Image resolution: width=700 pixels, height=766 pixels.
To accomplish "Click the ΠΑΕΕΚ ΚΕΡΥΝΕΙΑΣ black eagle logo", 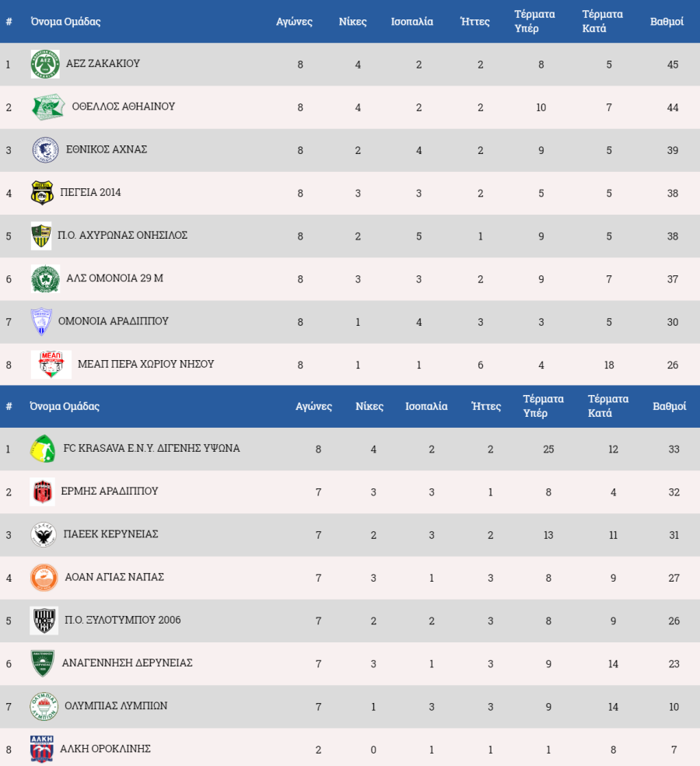I will (x=44, y=534).
